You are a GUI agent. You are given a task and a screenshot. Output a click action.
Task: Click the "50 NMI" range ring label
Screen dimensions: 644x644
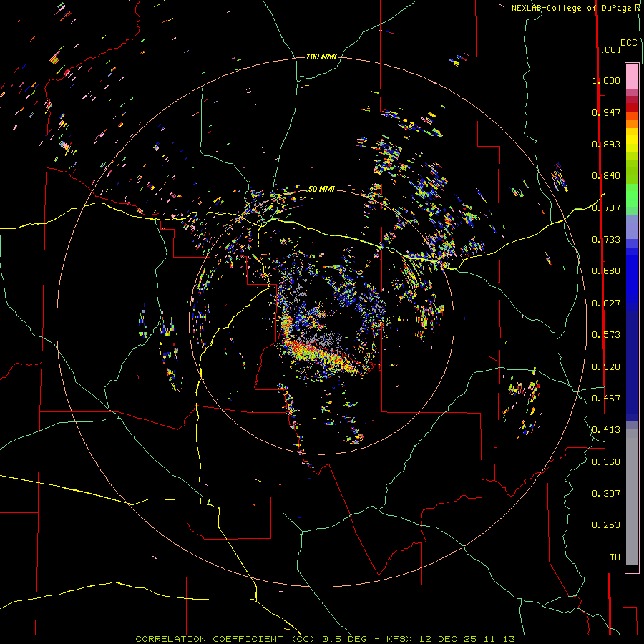click(321, 189)
